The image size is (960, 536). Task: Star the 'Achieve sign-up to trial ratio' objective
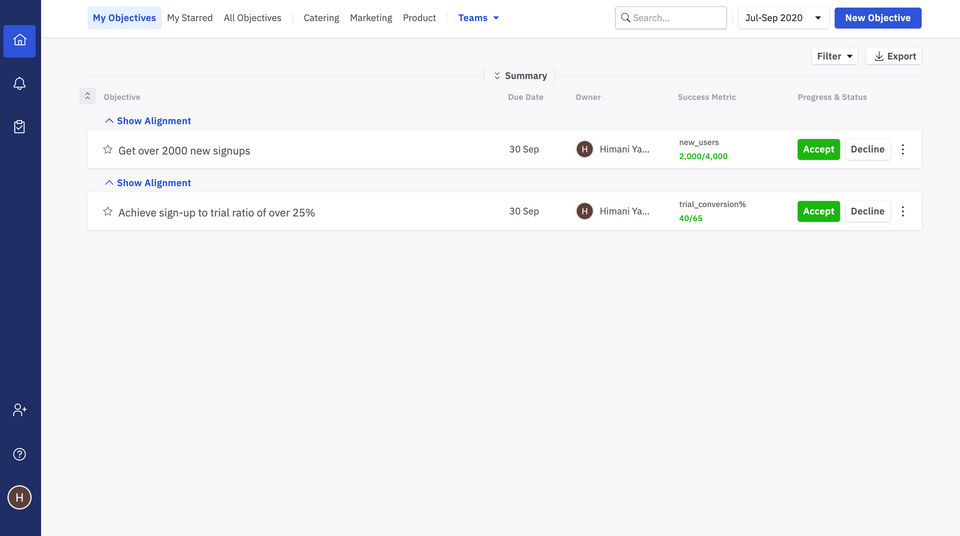tap(108, 212)
